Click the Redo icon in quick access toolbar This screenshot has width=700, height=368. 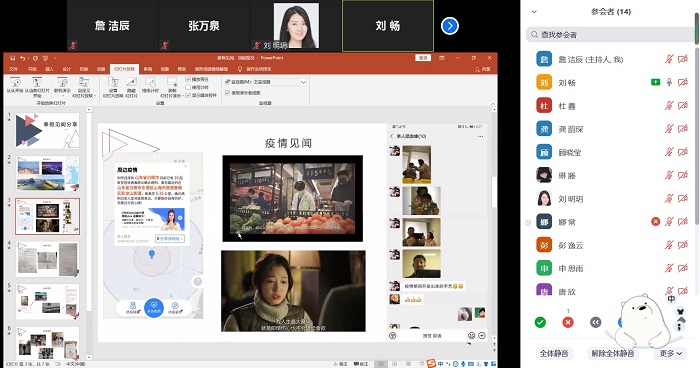point(35,58)
